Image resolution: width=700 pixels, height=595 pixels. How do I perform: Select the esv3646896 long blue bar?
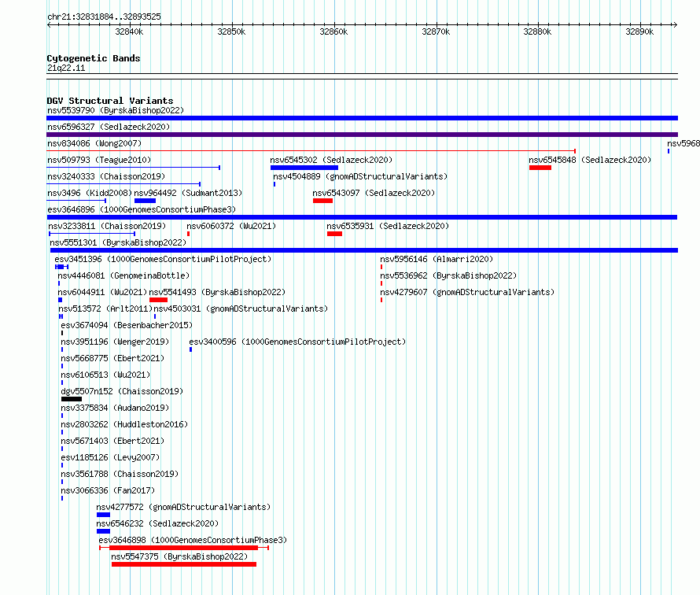click(362, 217)
